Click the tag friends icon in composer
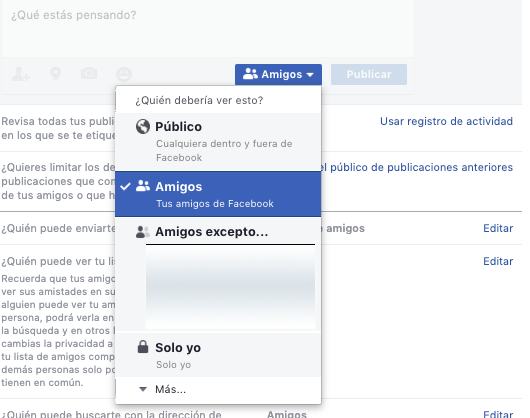 point(20,74)
